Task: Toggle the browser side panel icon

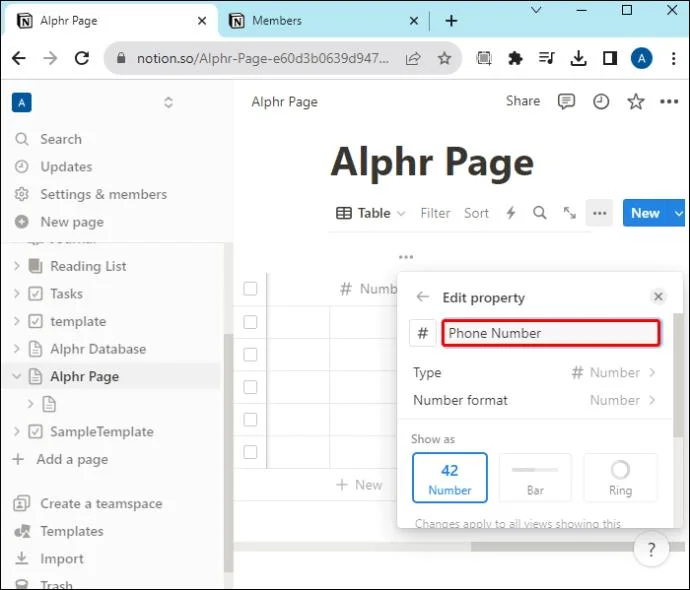Action: pos(610,58)
